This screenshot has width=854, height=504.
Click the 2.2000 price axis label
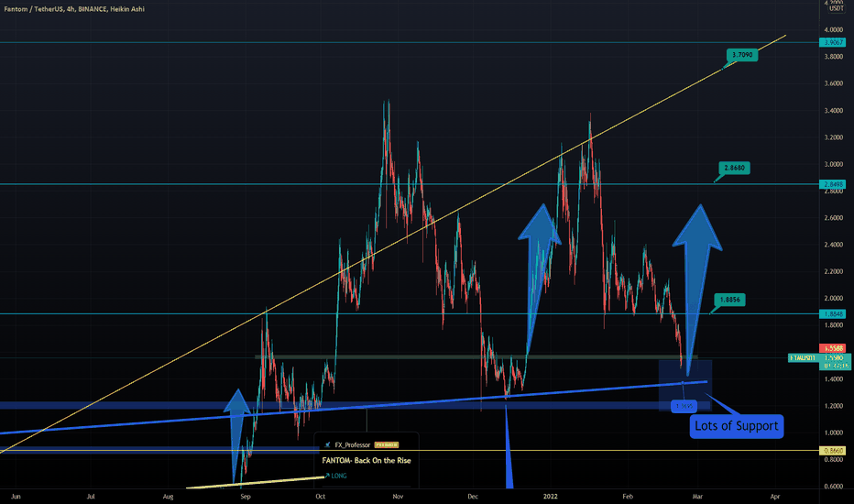tap(833, 271)
